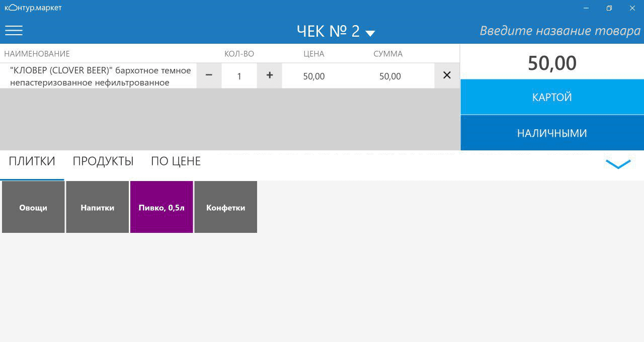The height and width of the screenshot is (342, 644).
Task: Collapse the tiles panel with chevron
Action: click(x=618, y=164)
